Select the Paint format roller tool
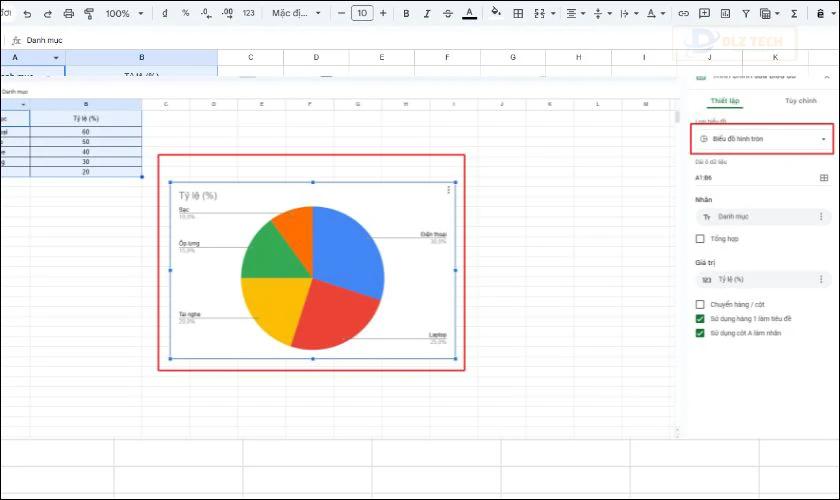The height and width of the screenshot is (500, 840). pos(89,14)
